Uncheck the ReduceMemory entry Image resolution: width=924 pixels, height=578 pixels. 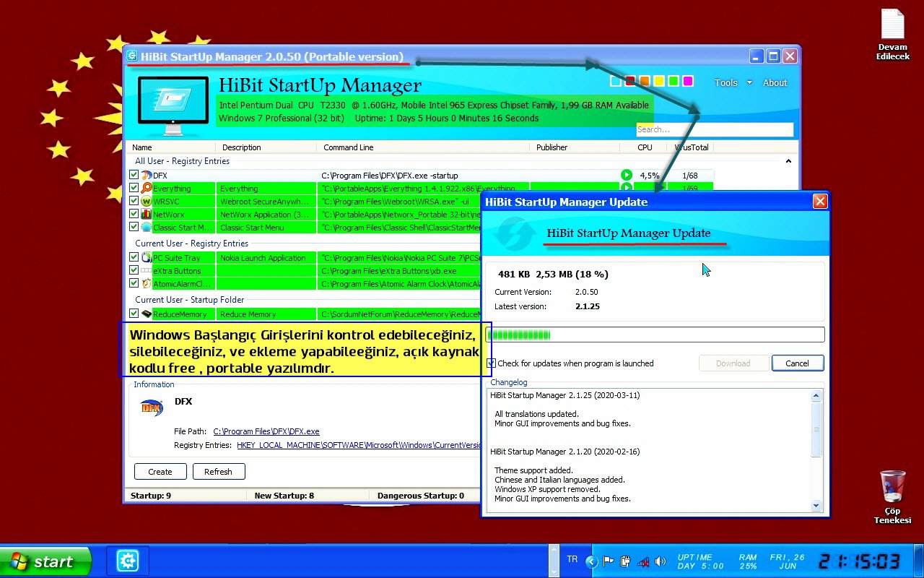(x=134, y=314)
